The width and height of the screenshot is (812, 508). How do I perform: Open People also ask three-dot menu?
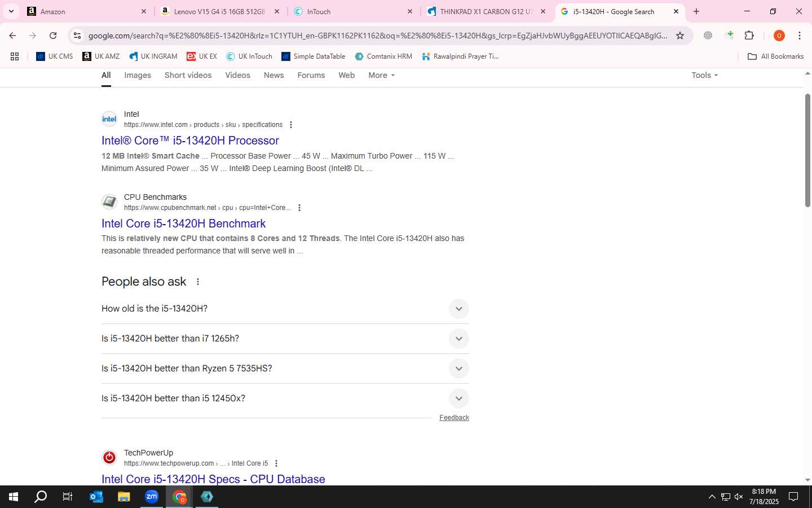coord(198,282)
